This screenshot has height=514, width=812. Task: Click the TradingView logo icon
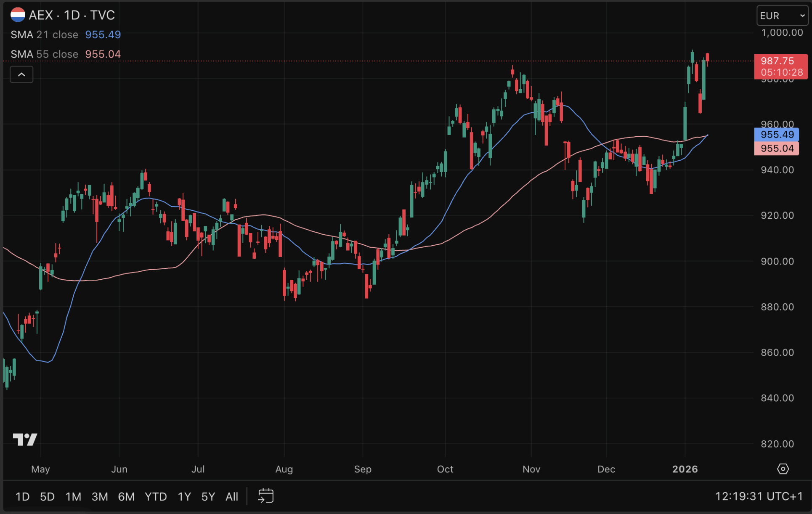tap(25, 440)
